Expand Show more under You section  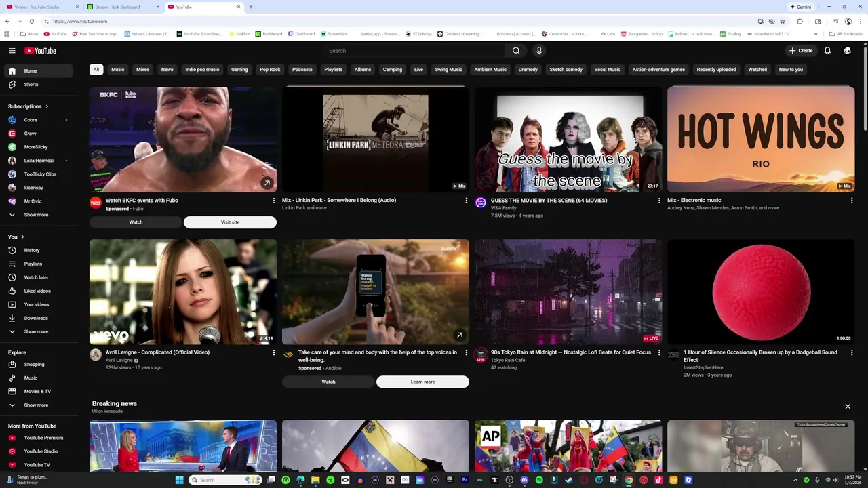click(x=37, y=332)
